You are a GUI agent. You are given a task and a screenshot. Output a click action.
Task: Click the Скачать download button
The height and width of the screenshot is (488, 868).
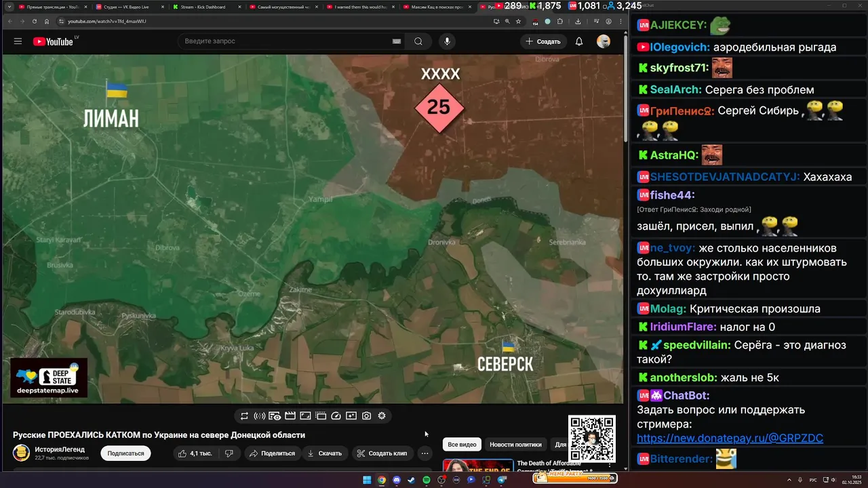tap(325, 453)
